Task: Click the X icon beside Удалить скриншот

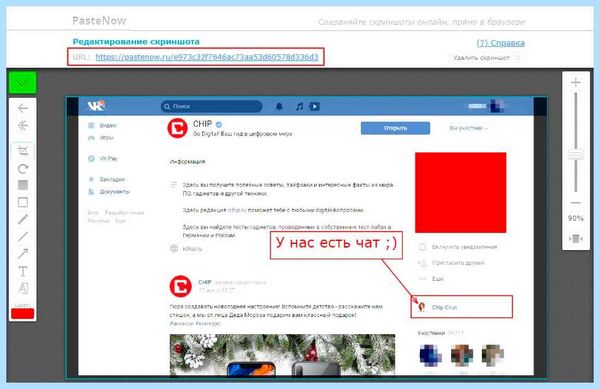Action: (517, 58)
